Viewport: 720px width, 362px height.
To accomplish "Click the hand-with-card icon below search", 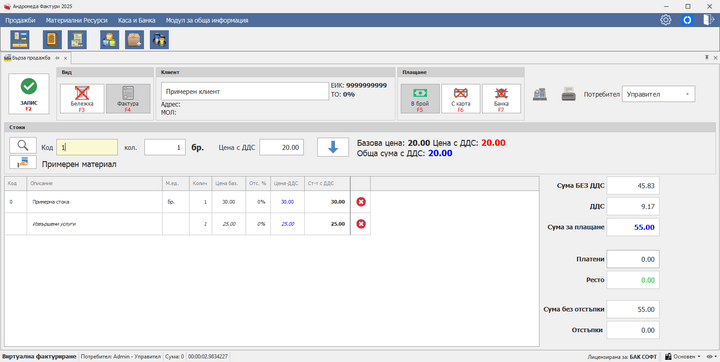I will point(23,162).
